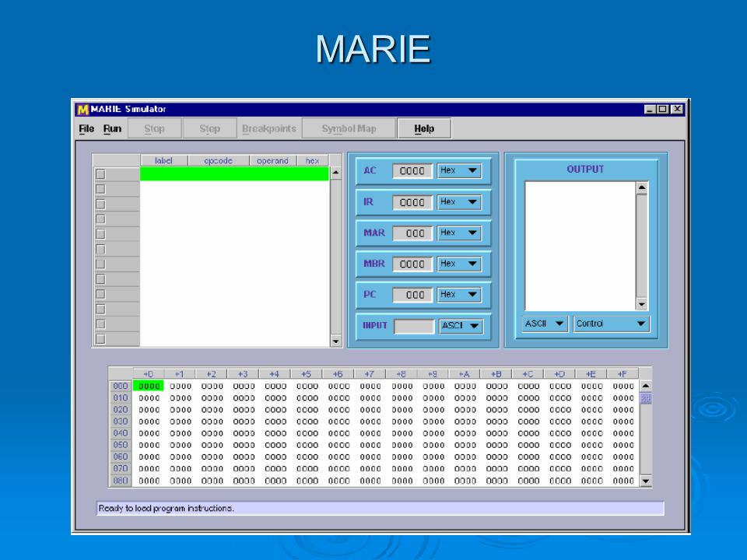Image resolution: width=747 pixels, height=560 pixels.
Task: Open the AC register Hex format dropdown
Action: click(459, 170)
